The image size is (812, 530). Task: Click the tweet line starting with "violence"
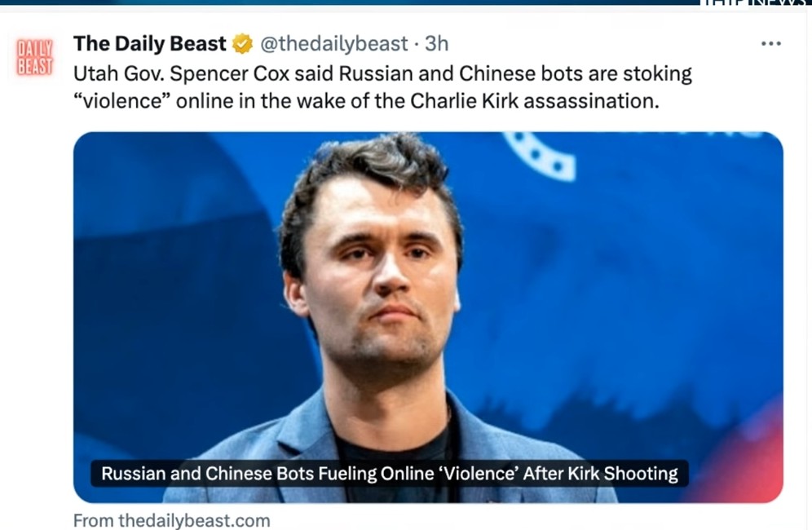point(367,101)
